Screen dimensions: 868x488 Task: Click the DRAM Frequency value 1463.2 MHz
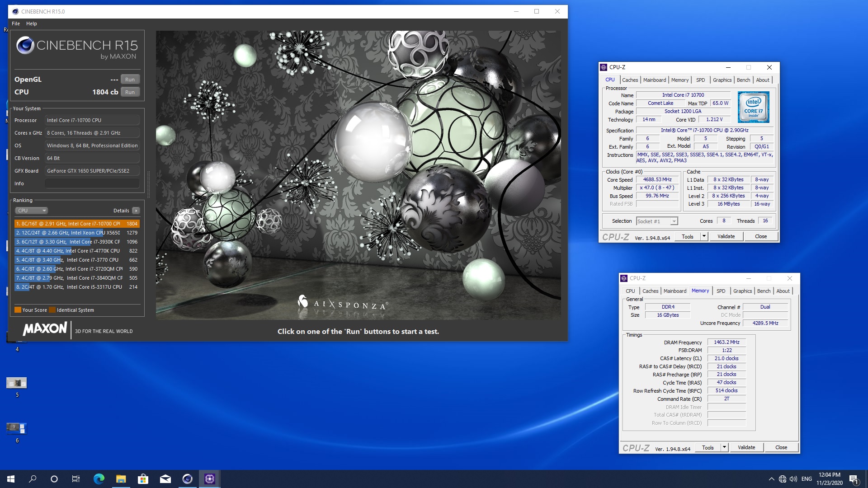(726, 343)
